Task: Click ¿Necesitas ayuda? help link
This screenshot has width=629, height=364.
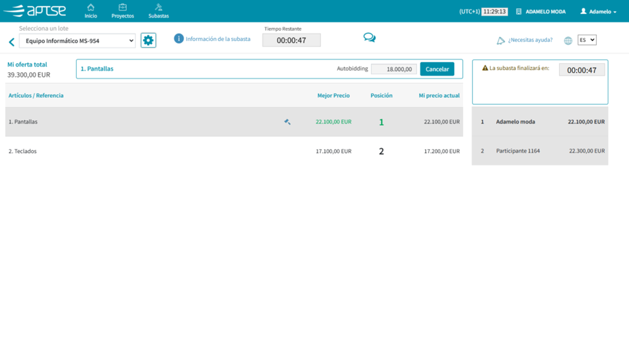Action: coord(530,40)
